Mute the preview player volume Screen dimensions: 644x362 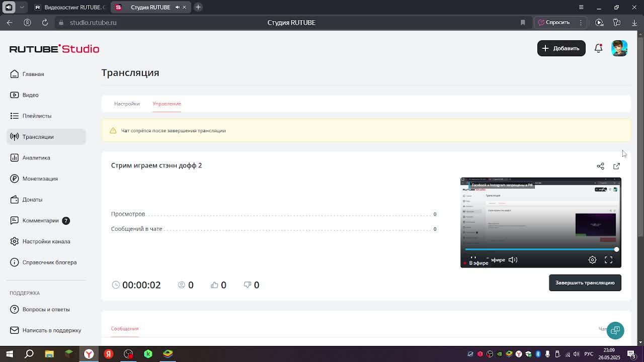513,260
